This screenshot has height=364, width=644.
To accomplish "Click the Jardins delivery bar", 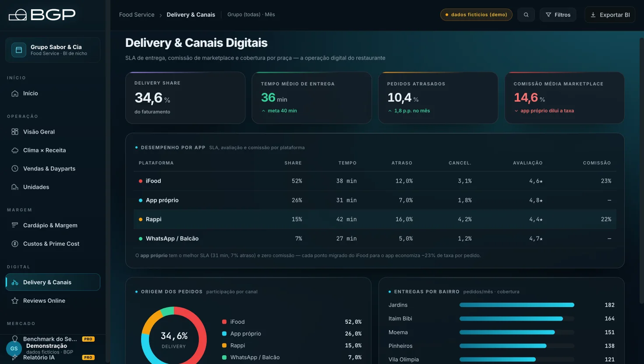I will 517,305.
